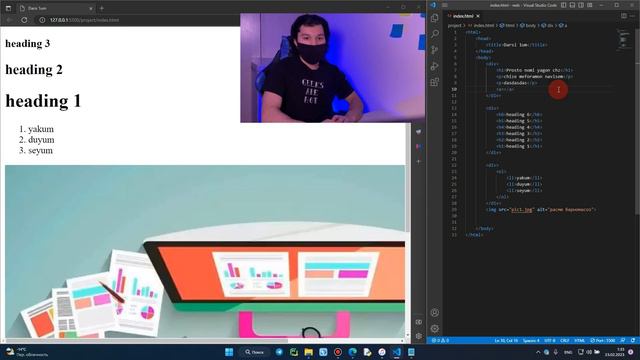Image resolution: width=640 pixels, height=360 pixels.
Task: Reload the browser page
Action: point(24,20)
